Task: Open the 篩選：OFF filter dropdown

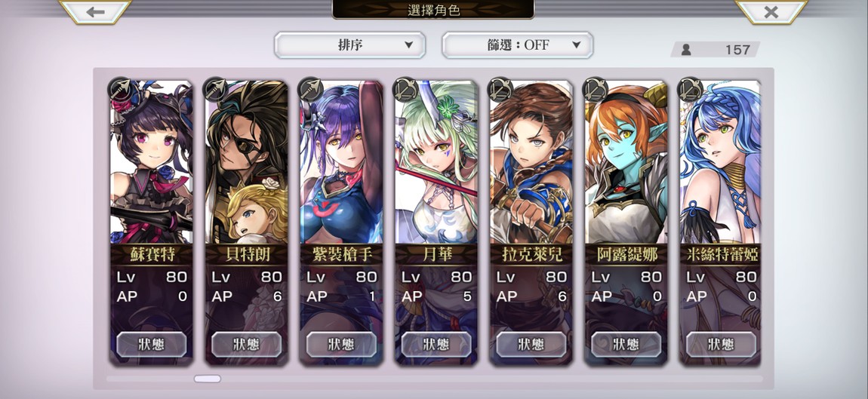Action: [518, 45]
